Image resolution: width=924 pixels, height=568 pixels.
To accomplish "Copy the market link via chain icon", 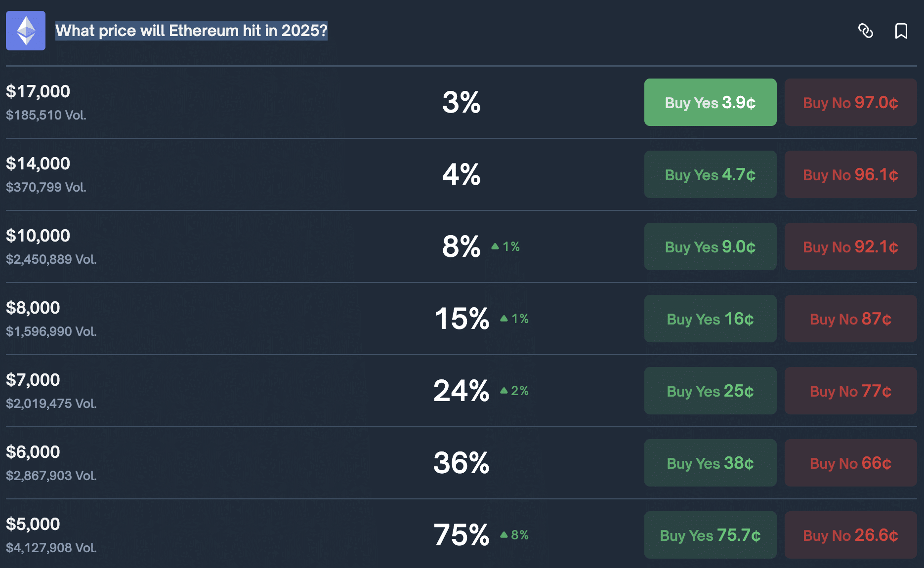I will (x=865, y=31).
